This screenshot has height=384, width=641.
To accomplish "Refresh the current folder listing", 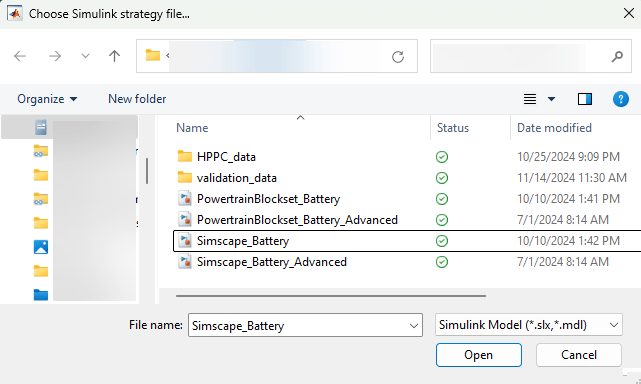I will (398, 56).
